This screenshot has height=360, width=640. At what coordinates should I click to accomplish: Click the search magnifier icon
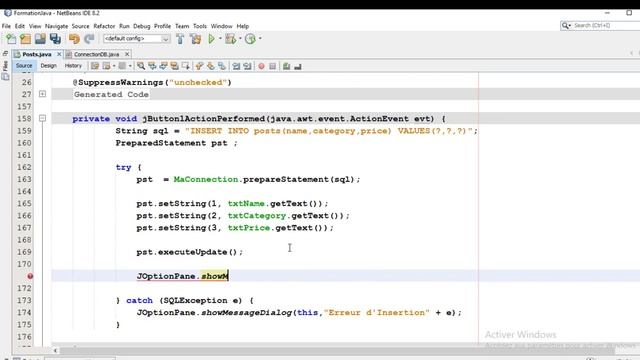click(566, 26)
